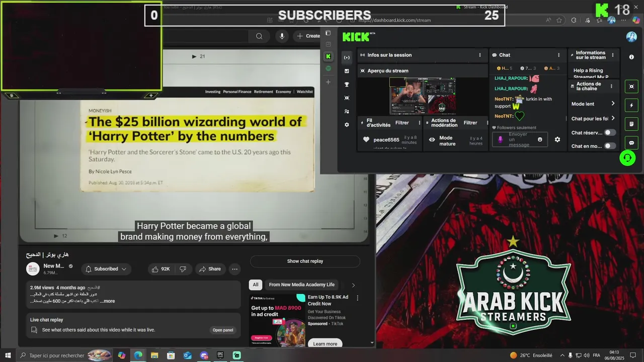Click the stream preview widget button on right rail

[631, 86]
